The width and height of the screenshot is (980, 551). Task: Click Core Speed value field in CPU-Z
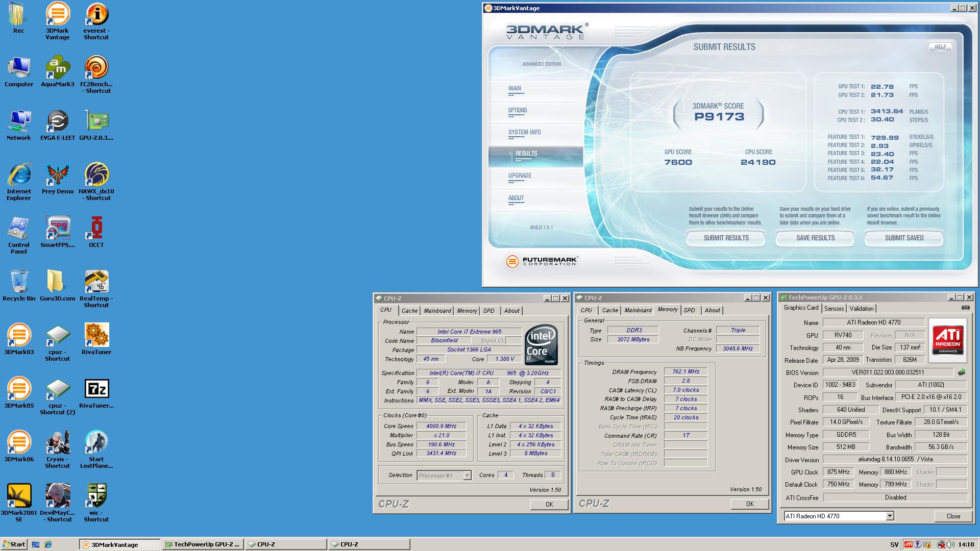point(441,426)
